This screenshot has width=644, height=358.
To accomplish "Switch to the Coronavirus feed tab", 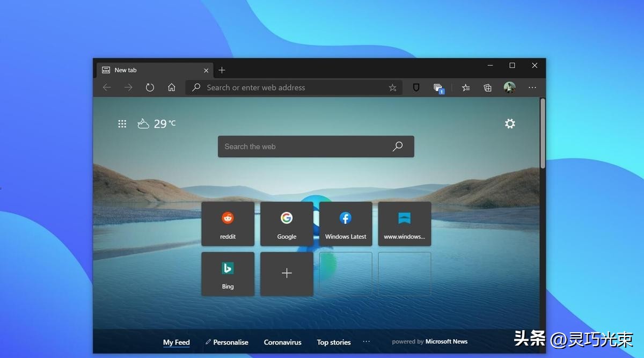I will tap(282, 342).
